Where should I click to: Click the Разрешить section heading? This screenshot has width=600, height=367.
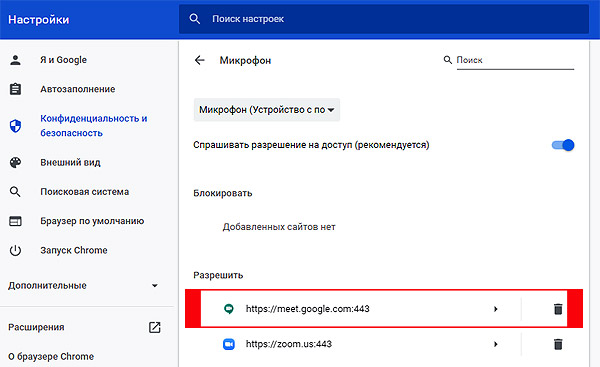point(218,275)
